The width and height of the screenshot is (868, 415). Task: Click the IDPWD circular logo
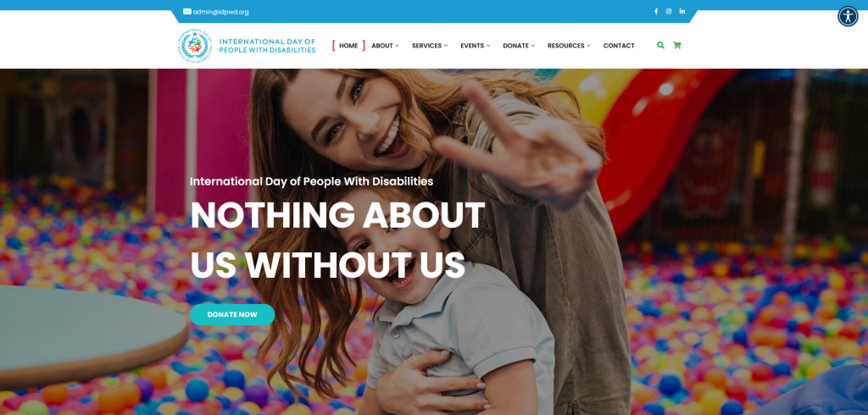pos(195,46)
